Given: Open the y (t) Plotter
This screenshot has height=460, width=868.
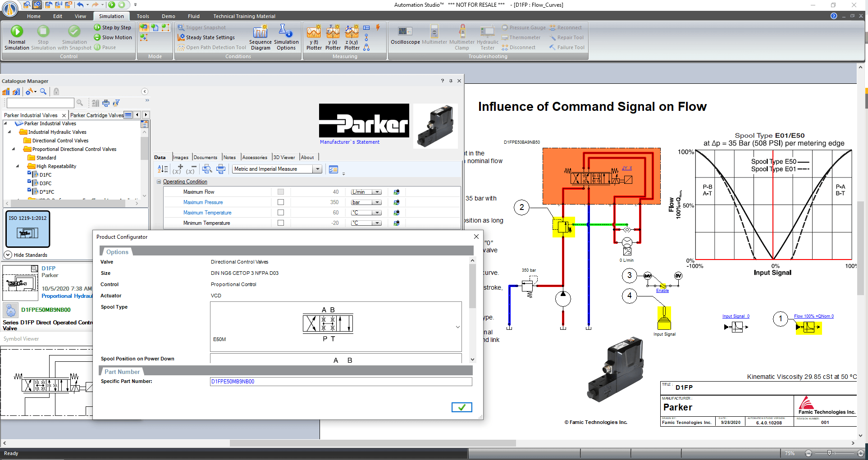Looking at the screenshot, I should tap(314, 36).
